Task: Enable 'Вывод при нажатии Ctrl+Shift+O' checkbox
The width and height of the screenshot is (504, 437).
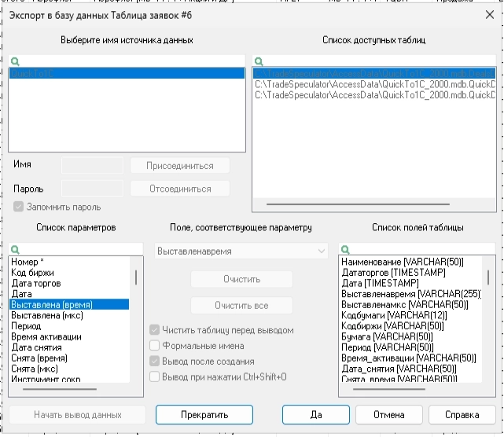Action: pos(155,377)
